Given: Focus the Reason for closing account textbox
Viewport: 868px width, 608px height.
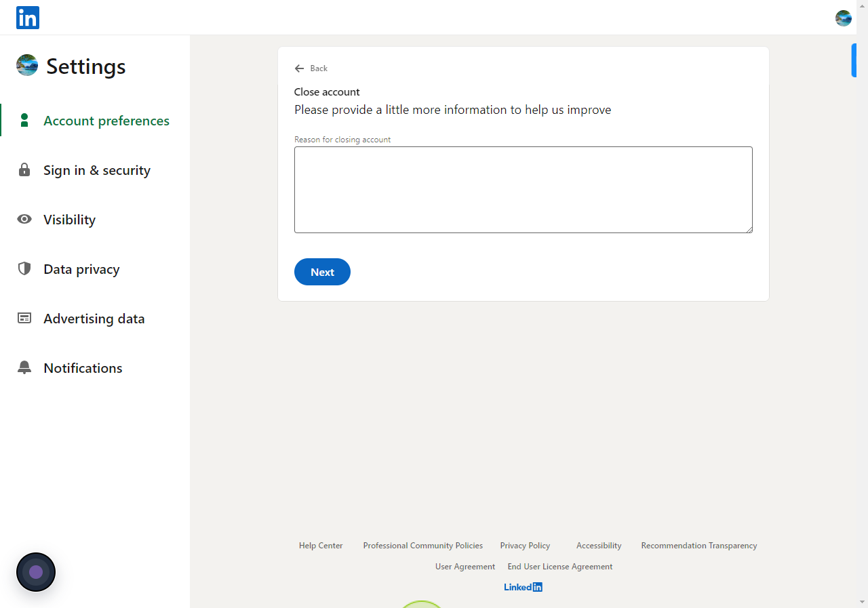Looking at the screenshot, I should (x=524, y=190).
